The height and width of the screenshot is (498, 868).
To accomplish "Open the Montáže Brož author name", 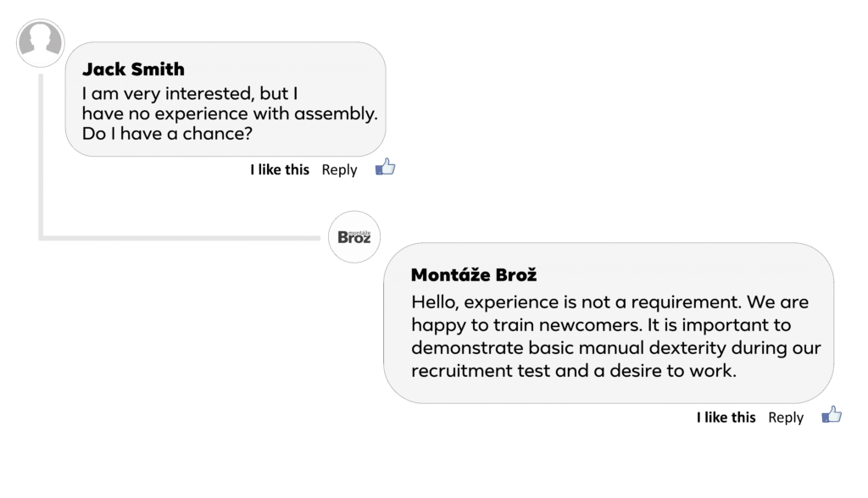I will click(x=474, y=275).
